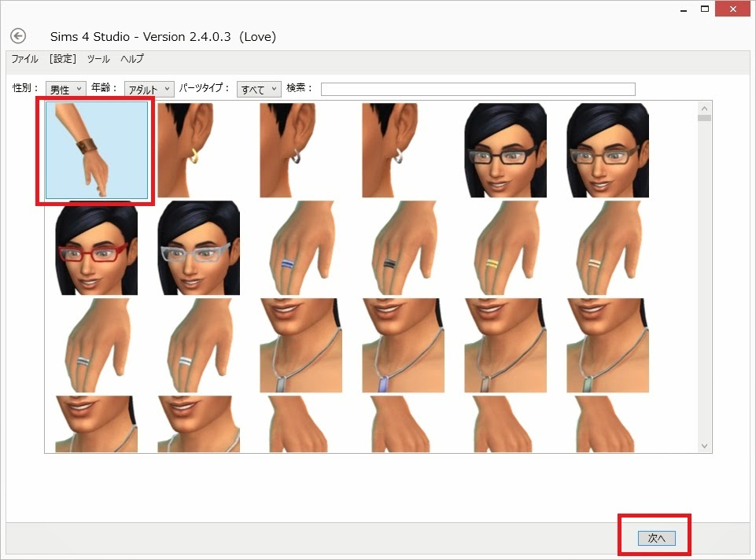Screen dimensions: 756x560
Task: Maximize the Sims 4 Studio window
Action: (x=705, y=9)
